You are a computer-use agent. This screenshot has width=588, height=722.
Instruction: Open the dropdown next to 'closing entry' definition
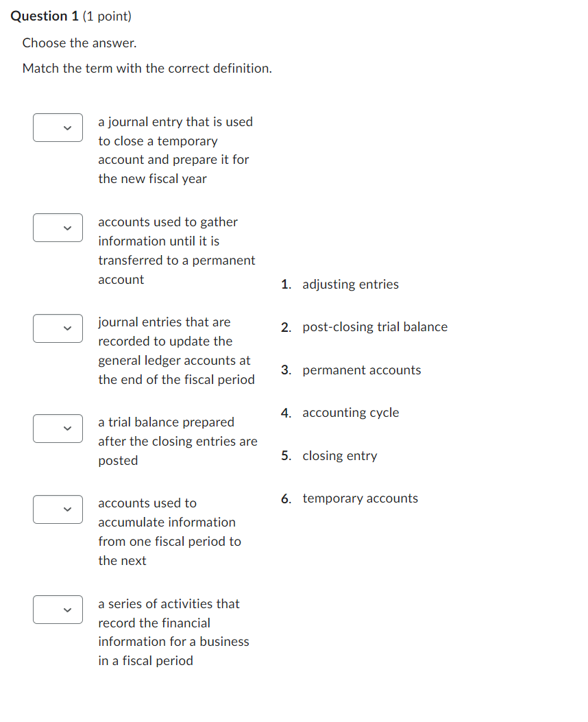[58, 128]
